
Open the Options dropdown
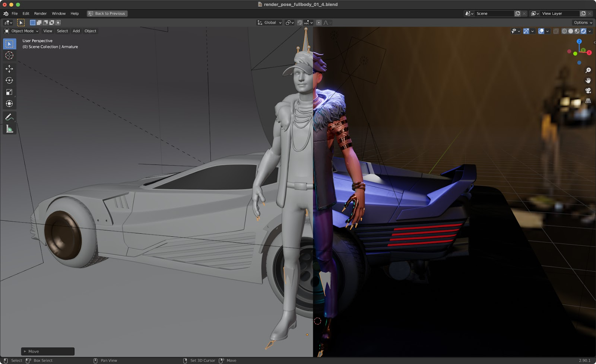(583, 23)
